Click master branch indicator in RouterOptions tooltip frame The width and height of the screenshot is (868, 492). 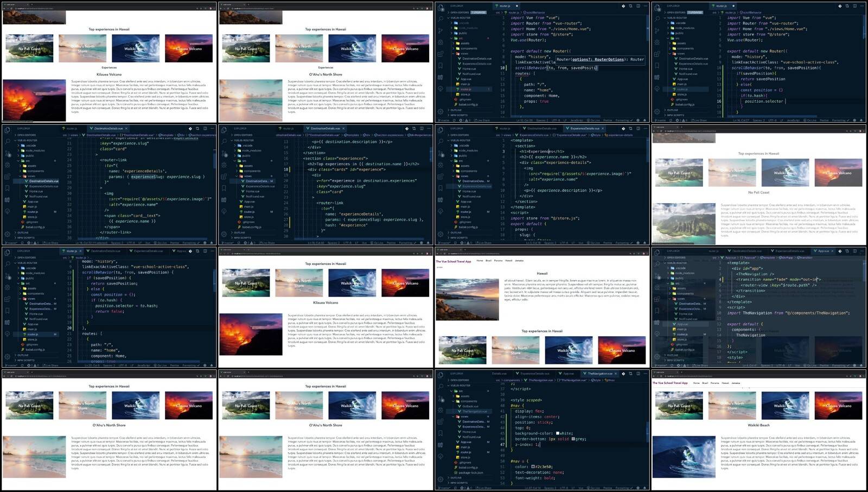point(444,121)
